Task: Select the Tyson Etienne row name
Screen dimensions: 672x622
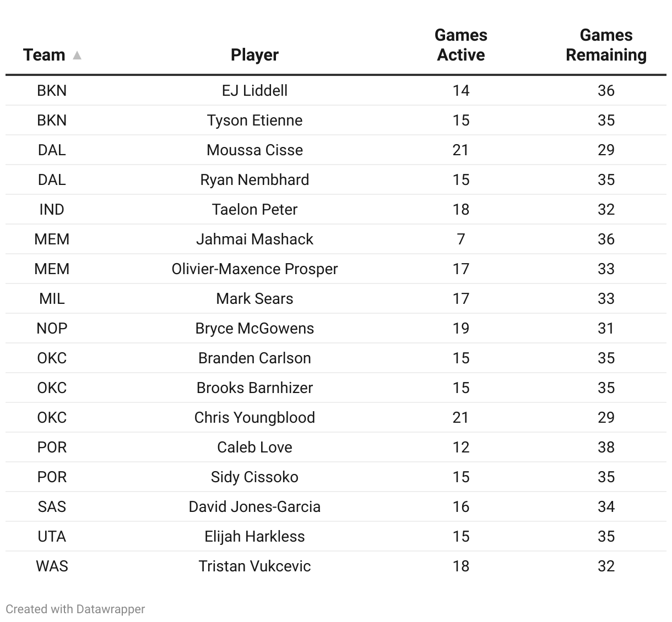Action: point(254,120)
